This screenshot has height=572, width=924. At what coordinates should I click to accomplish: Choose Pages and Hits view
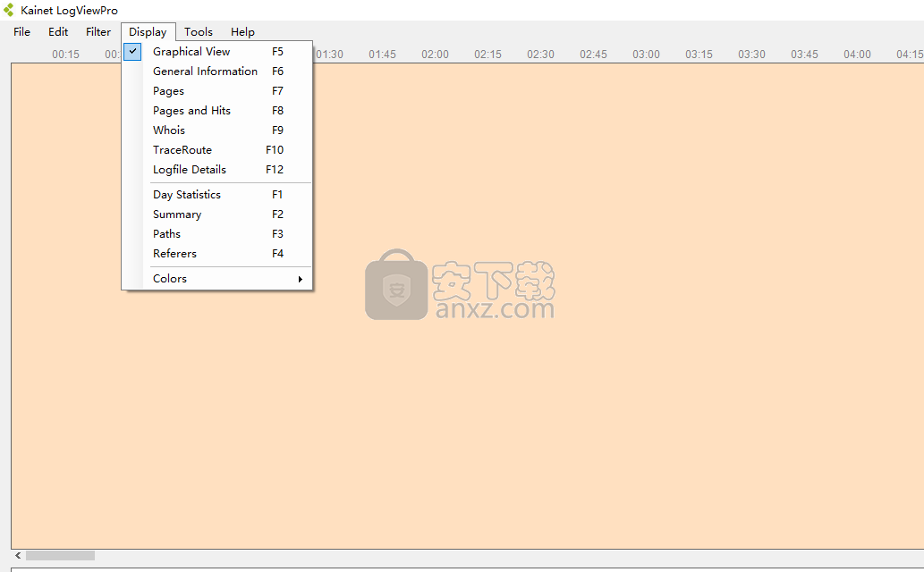(x=216, y=111)
